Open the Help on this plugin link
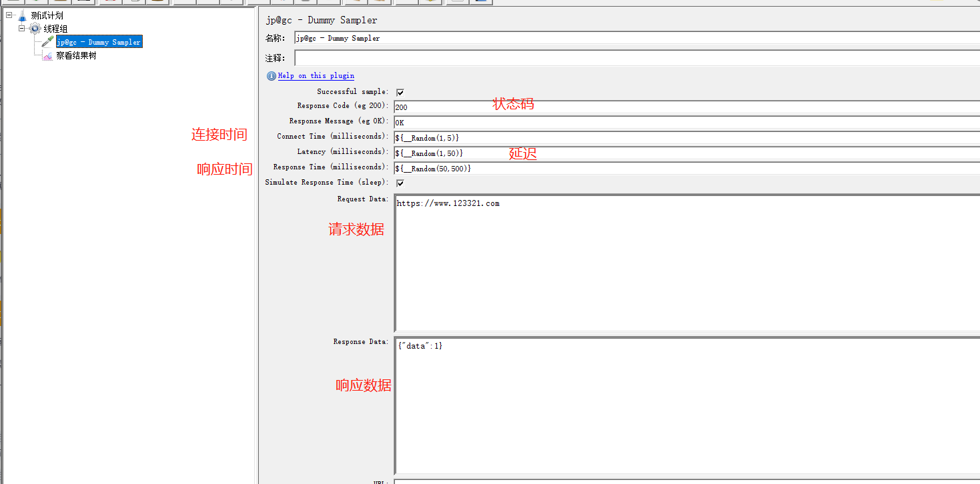980x484 pixels. click(x=316, y=76)
